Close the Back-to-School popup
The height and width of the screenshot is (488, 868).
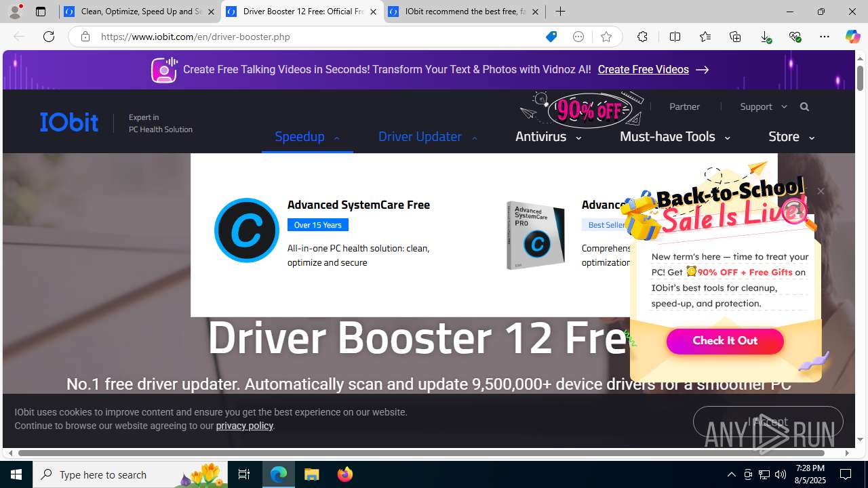click(x=821, y=191)
